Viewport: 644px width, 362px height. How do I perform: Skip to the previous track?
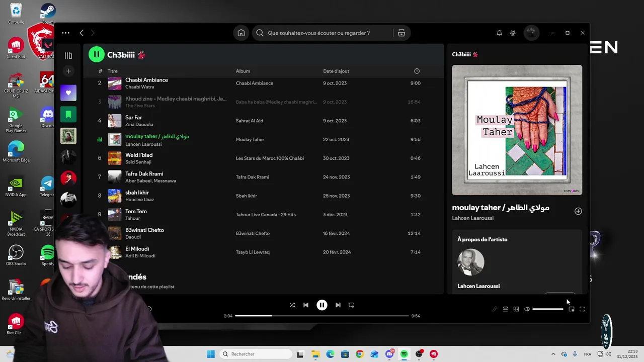pyautogui.click(x=306, y=305)
